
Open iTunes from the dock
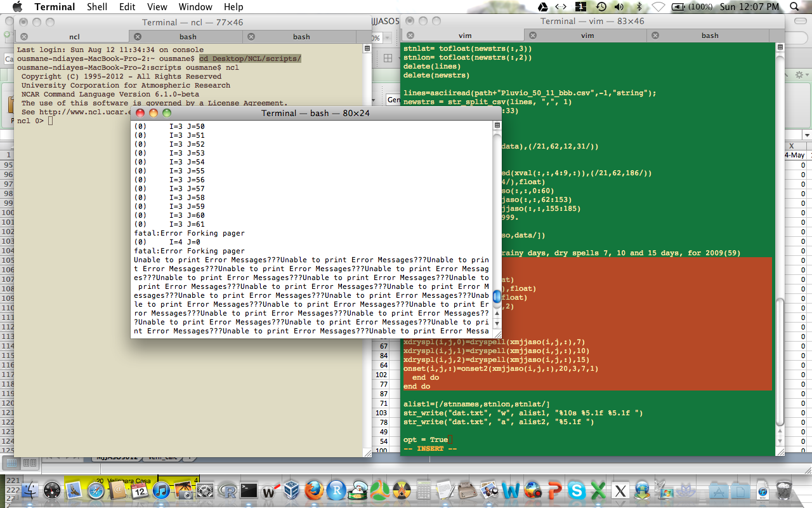coord(162,491)
